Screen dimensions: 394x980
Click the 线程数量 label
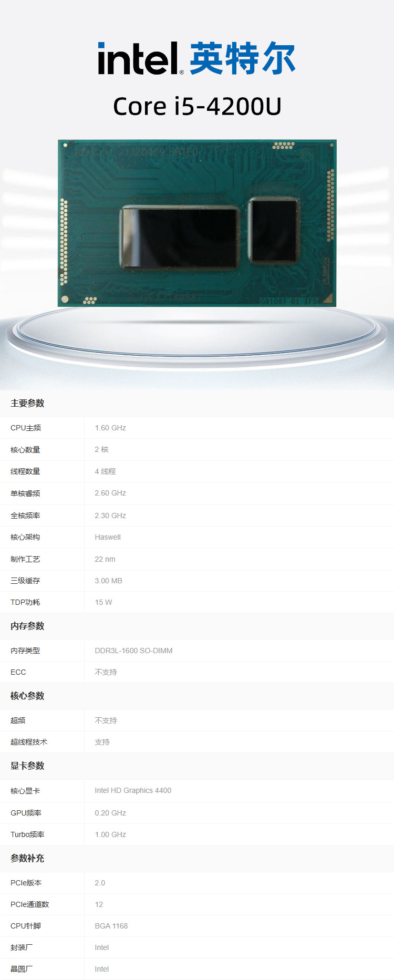pyautogui.click(x=25, y=471)
